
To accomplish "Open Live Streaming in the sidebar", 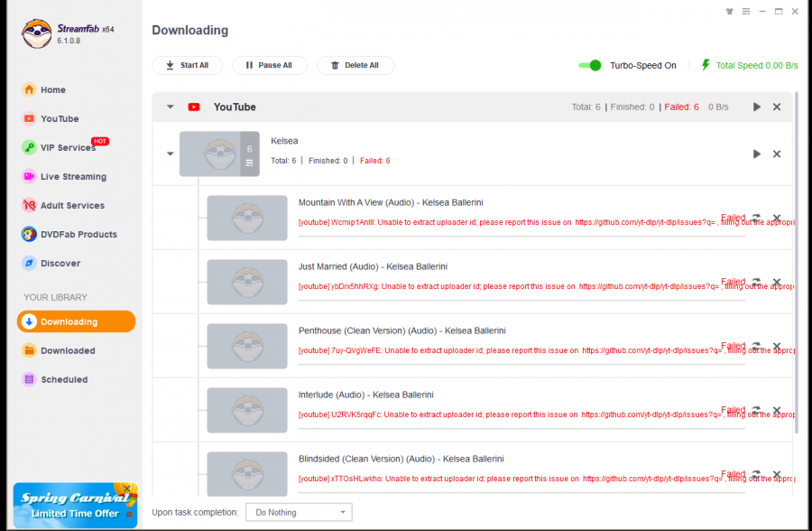I will coord(72,177).
